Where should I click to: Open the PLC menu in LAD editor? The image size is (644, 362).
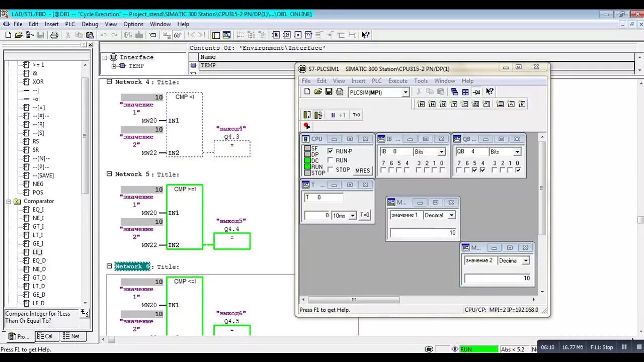70,24
